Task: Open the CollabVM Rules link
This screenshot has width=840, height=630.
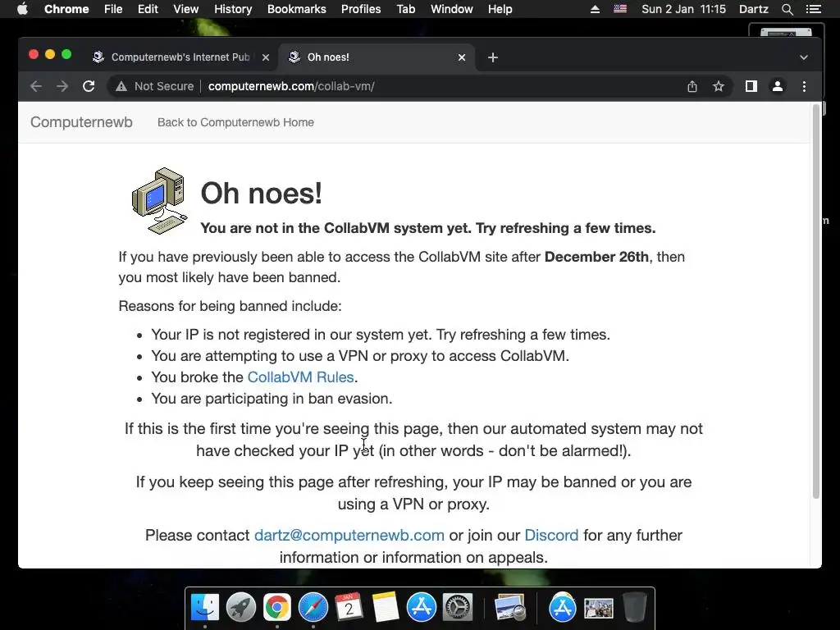Action: (300, 377)
